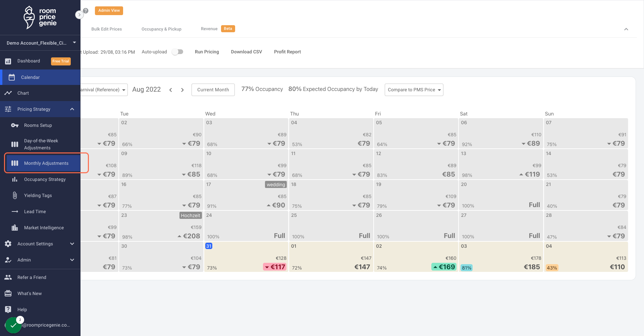Click the Lead Time arrow icon
This screenshot has height=336, width=644.
pyautogui.click(x=15, y=211)
